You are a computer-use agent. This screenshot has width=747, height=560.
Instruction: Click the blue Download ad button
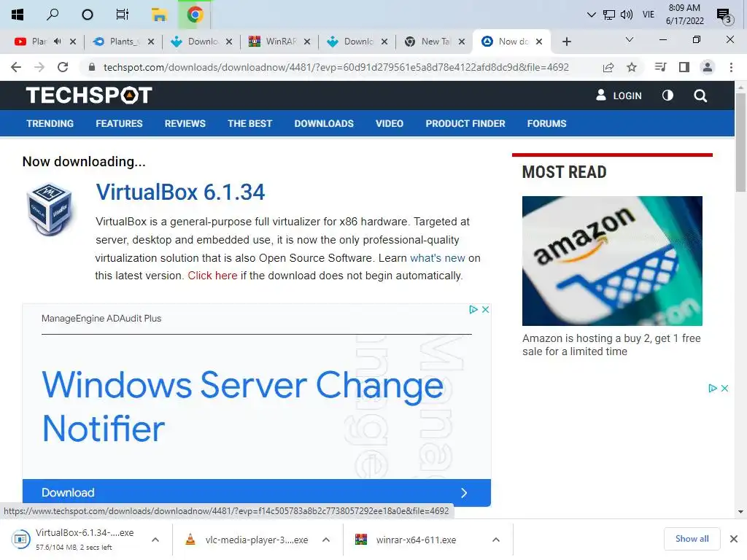(256, 492)
